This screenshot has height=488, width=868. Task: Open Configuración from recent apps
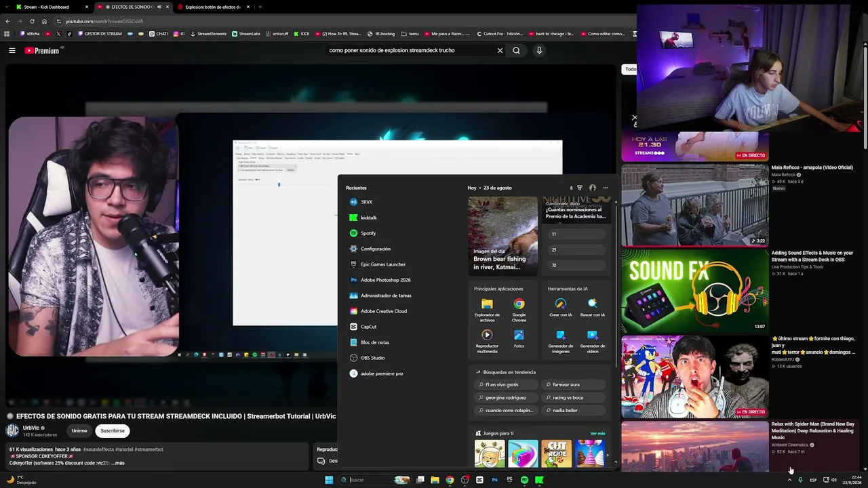click(x=370, y=249)
